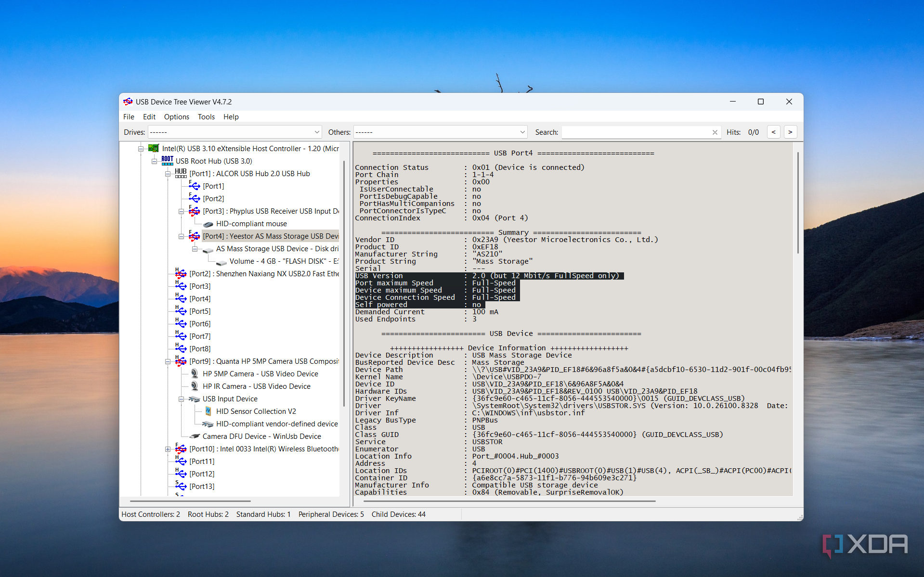
Task: Select the empty Port7 row
Action: (x=200, y=336)
